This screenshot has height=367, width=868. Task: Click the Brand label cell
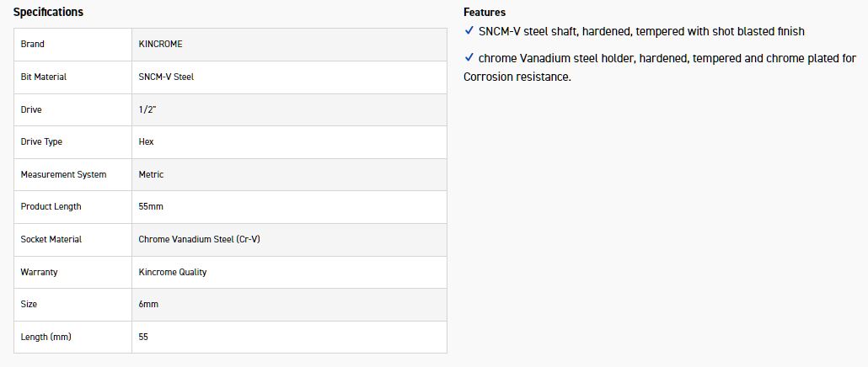33,44
